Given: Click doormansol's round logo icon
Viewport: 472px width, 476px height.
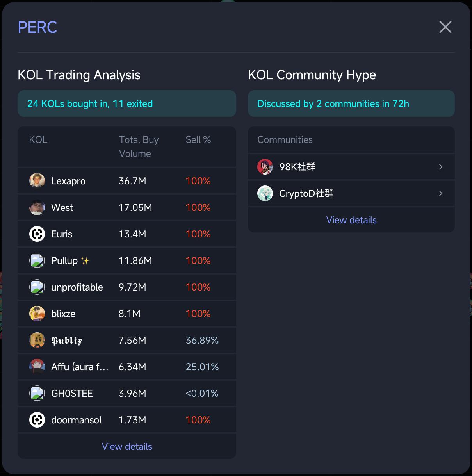Looking at the screenshot, I should pyautogui.click(x=37, y=420).
